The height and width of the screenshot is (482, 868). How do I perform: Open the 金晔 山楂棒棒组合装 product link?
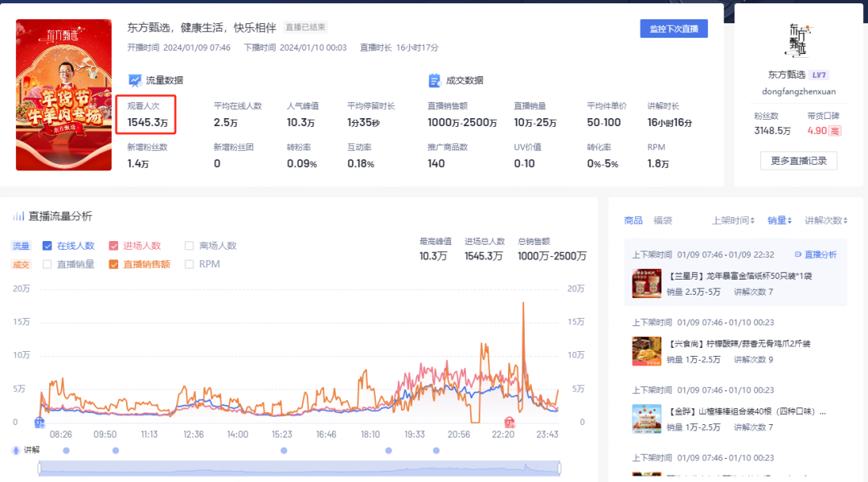click(x=747, y=412)
